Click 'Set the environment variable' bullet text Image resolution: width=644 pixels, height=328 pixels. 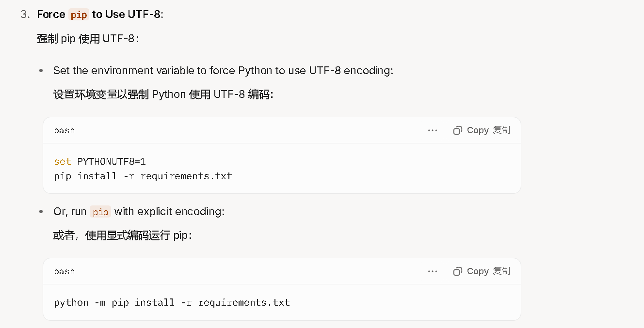(x=223, y=71)
